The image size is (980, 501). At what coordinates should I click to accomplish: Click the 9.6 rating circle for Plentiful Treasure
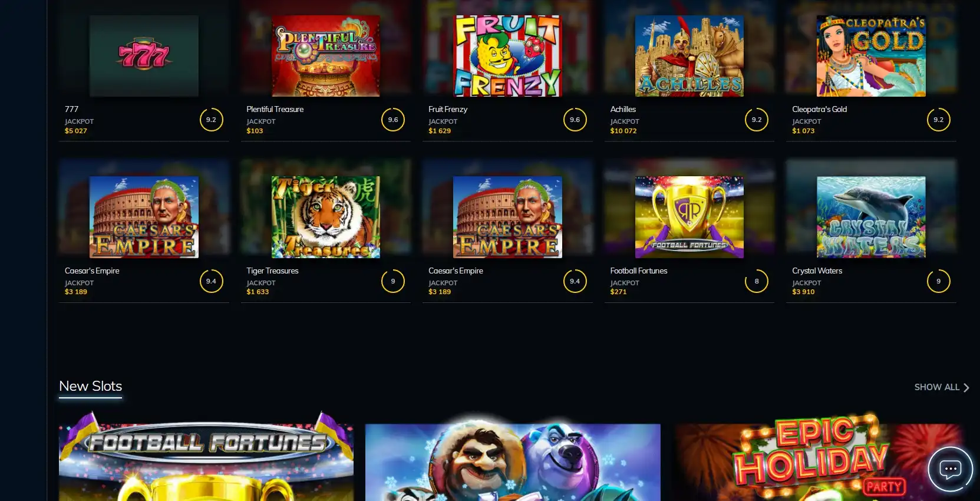click(x=393, y=120)
